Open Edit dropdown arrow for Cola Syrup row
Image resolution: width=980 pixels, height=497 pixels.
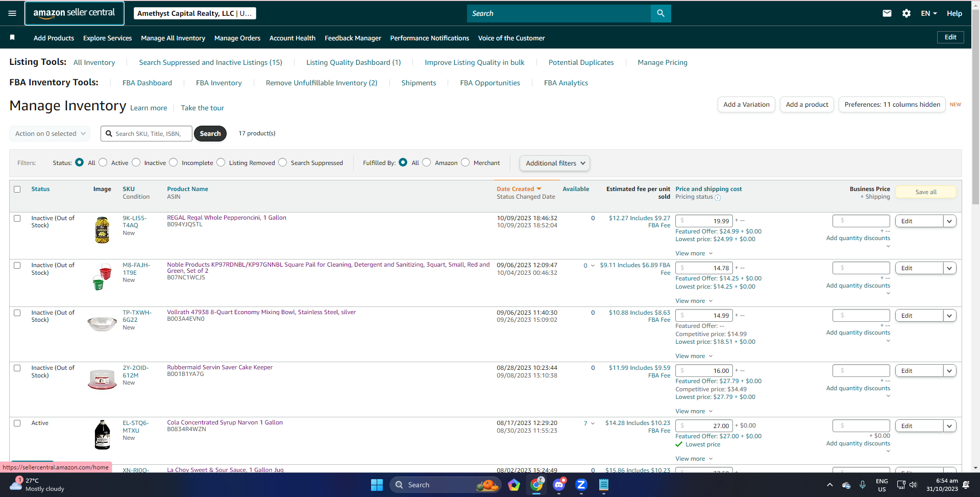(x=949, y=426)
